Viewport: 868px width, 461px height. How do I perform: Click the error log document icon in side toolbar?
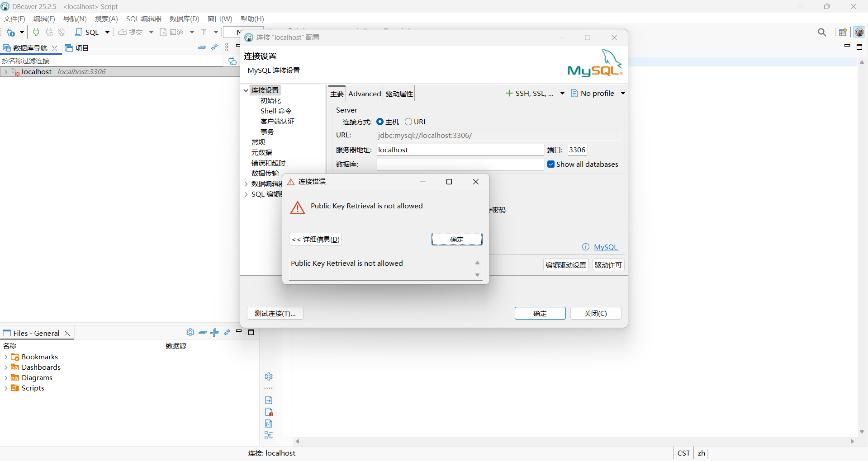pyautogui.click(x=269, y=412)
